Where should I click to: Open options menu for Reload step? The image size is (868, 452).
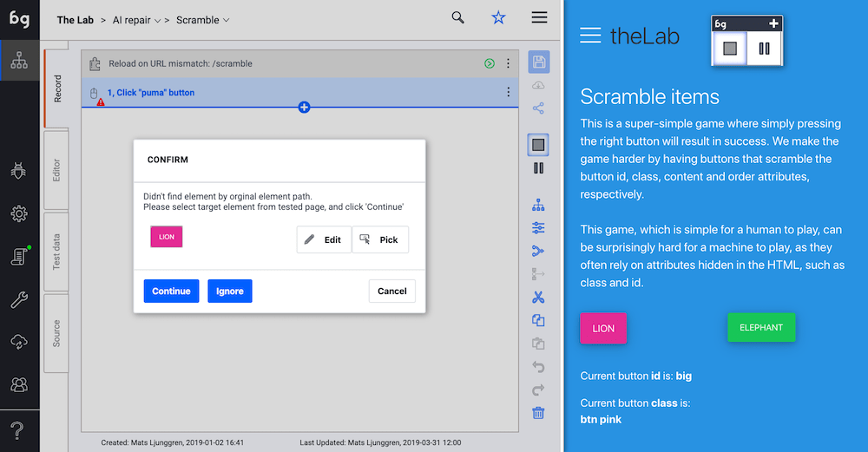(x=508, y=63)
